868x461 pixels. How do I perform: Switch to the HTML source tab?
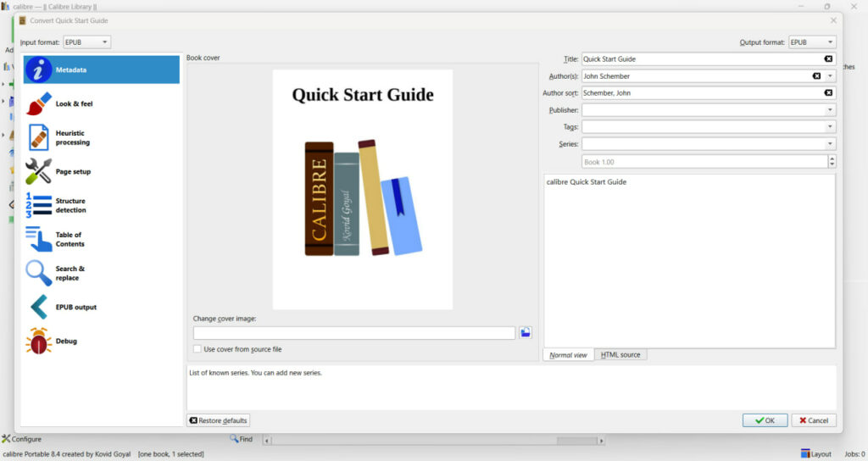[620, 355]
